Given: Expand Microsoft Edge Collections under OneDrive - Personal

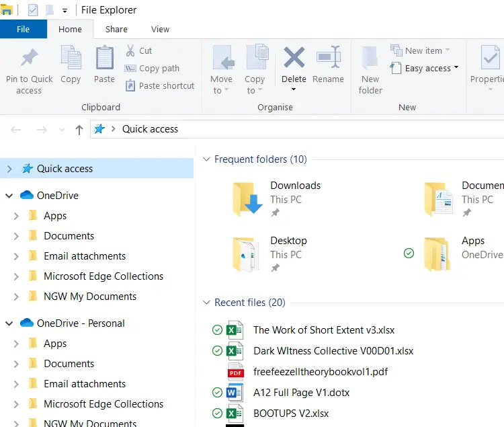Looking at the screenshot, I should point(16,404).
